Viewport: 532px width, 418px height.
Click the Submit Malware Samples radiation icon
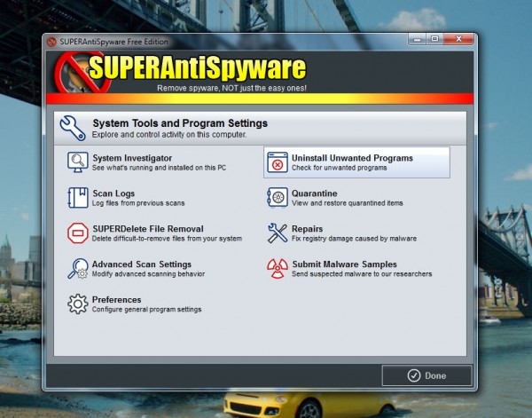click(278, 269)
